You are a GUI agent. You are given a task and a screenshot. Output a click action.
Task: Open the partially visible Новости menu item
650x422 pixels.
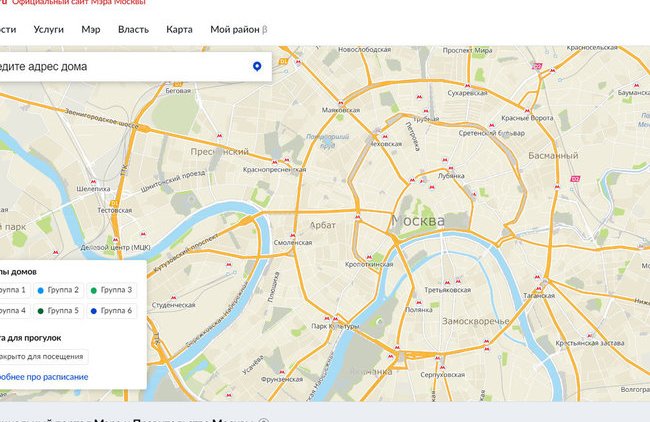[x=7, y=29]
